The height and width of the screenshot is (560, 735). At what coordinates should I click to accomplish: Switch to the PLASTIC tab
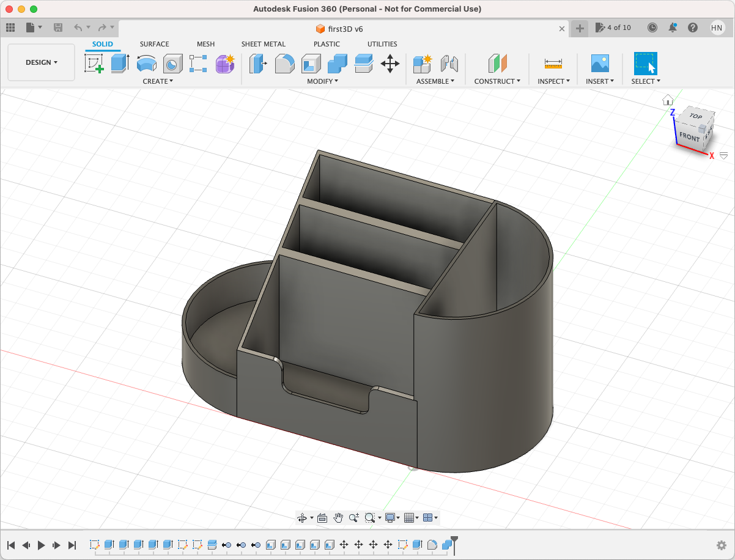click(327, 44)
